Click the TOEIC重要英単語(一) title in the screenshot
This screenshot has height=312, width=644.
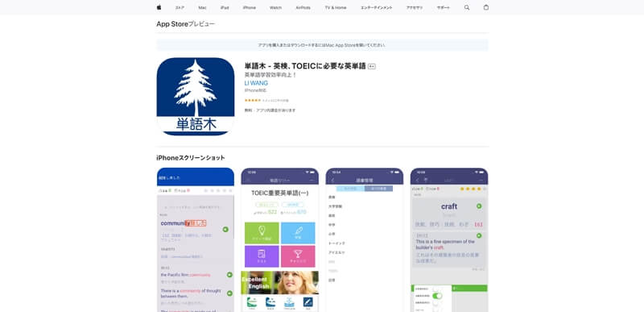coord(279,193)
